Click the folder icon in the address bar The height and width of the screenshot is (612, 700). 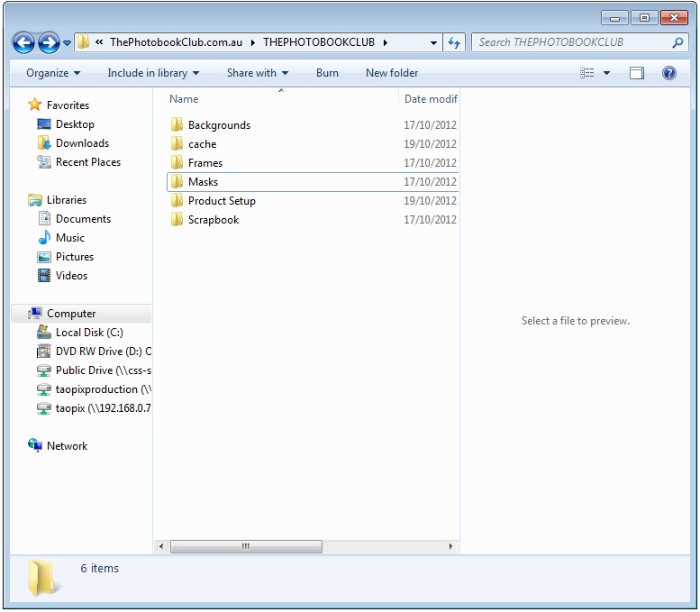pos(83,42)
